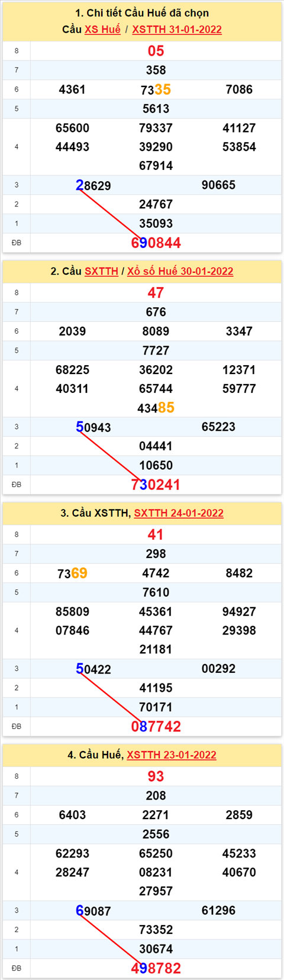
Task: Click third-prize number 50943
Action: coord(93,427)
